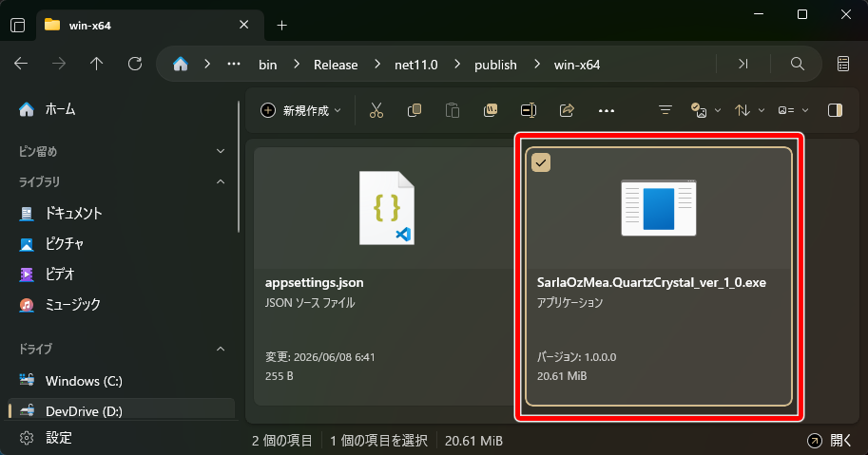
Task: Toggle the preview pane button in toolbar
Action: [835, 110]
